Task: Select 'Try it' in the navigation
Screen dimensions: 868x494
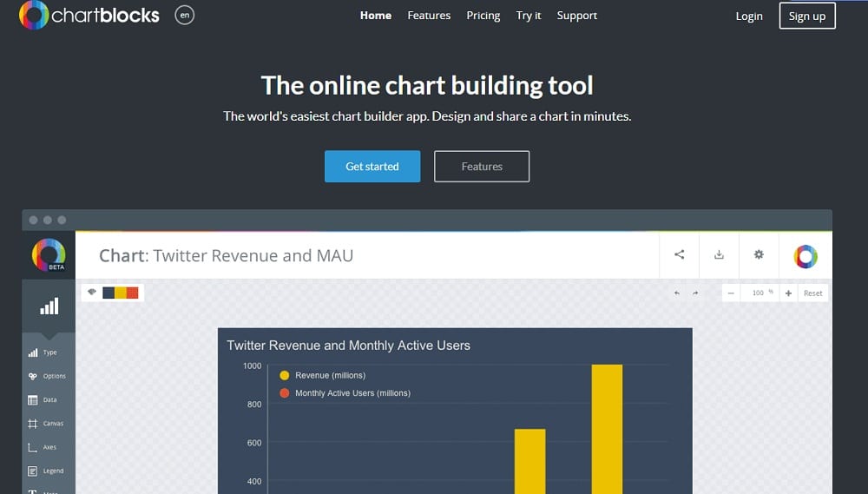Action: 529,16
